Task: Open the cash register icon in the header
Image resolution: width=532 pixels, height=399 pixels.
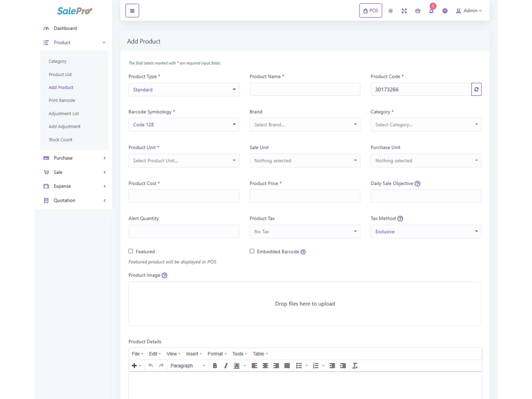Action: tap(418, 10)
